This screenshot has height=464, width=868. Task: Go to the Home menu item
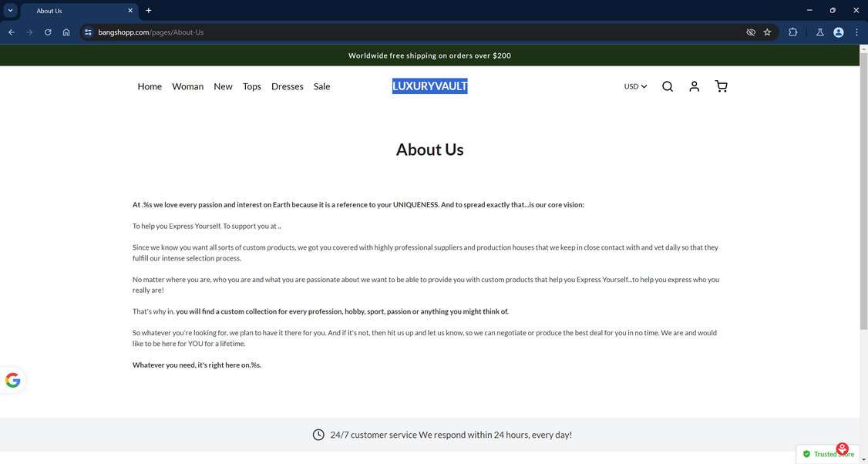[x=150, y=86]
